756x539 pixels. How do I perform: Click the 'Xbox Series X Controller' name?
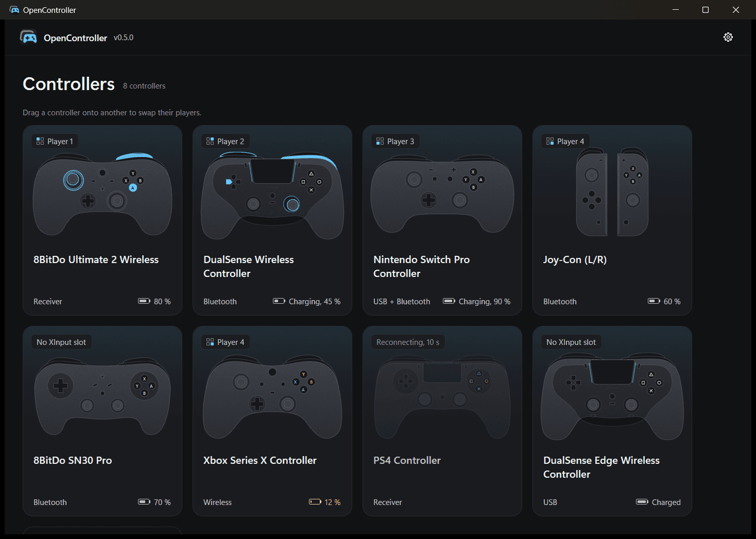tap(260, 460)
